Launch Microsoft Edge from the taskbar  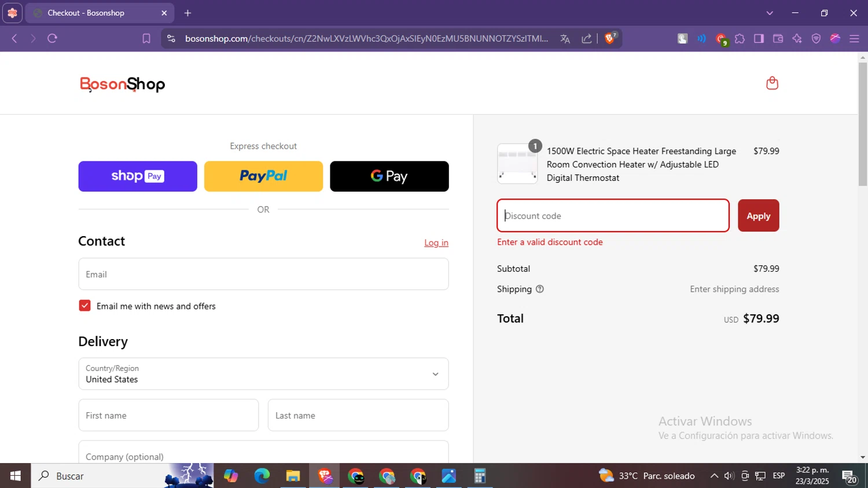pos(262,476)
